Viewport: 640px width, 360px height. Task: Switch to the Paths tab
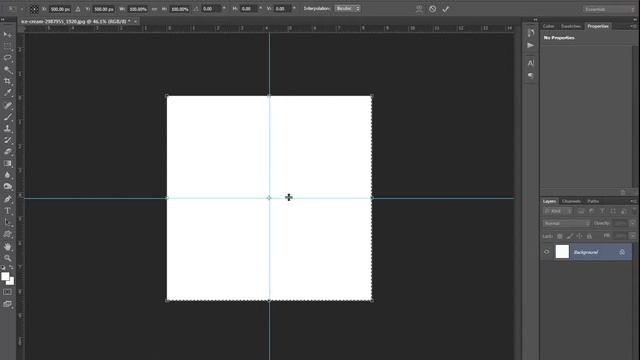[593, 201]
